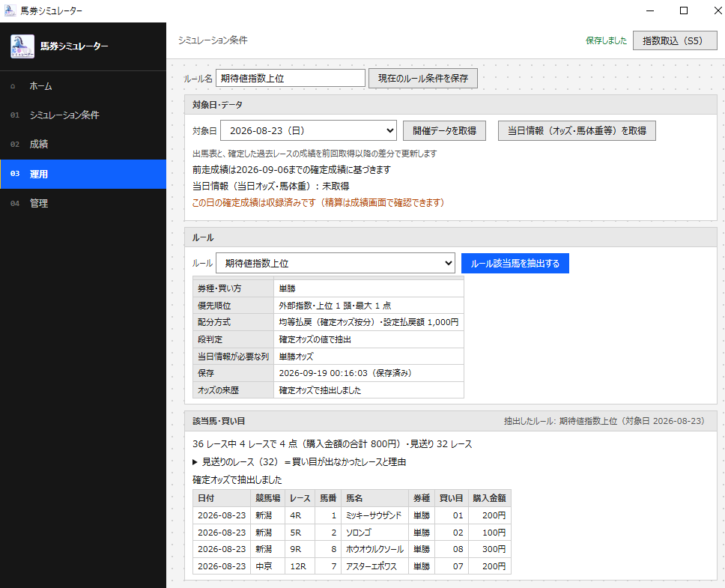Select horse アスターエポワス row

click(352, 566)
